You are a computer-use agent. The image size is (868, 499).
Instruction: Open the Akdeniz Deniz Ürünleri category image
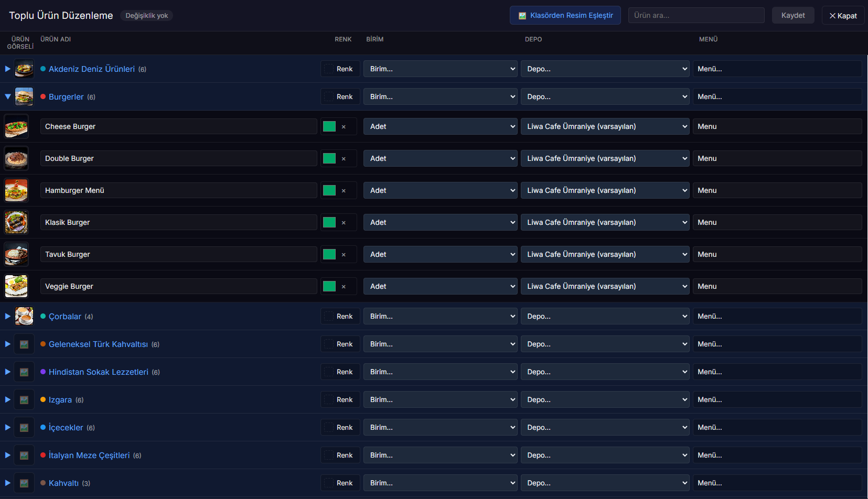pyautogui.click(x=24, y=69)
